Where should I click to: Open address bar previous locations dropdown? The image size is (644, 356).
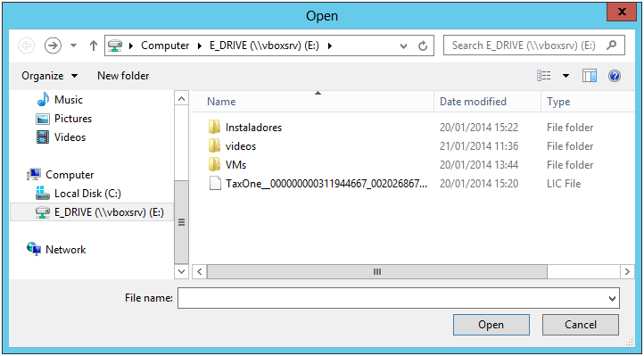pos(403,46)
